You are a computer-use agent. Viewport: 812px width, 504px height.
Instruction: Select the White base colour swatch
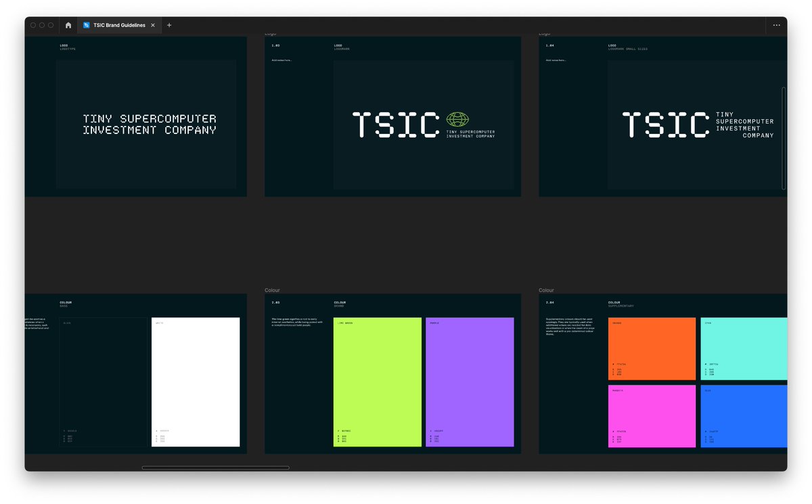point(196,382)
